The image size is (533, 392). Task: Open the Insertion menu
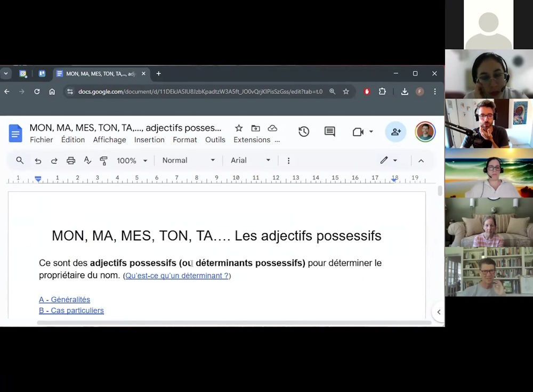coord(149,140)
